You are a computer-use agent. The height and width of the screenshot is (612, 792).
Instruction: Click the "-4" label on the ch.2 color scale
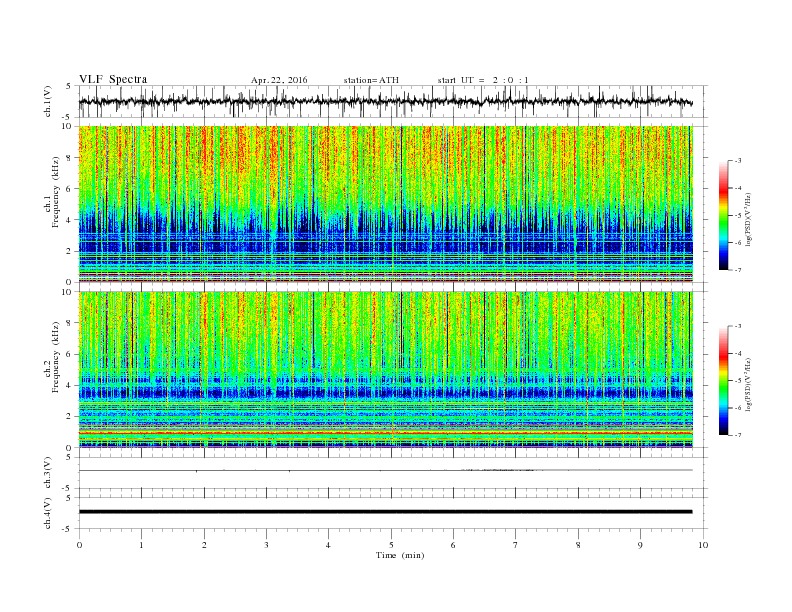[738, 353]
